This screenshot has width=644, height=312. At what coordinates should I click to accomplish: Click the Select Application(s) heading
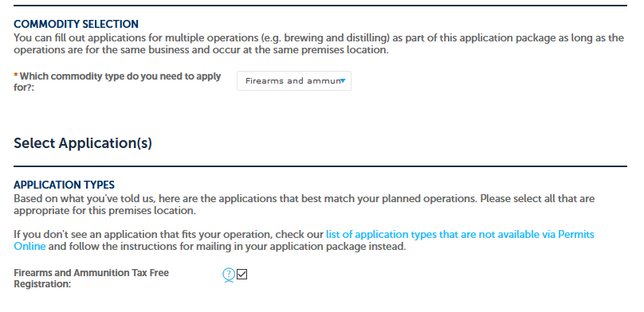point(83,143)
